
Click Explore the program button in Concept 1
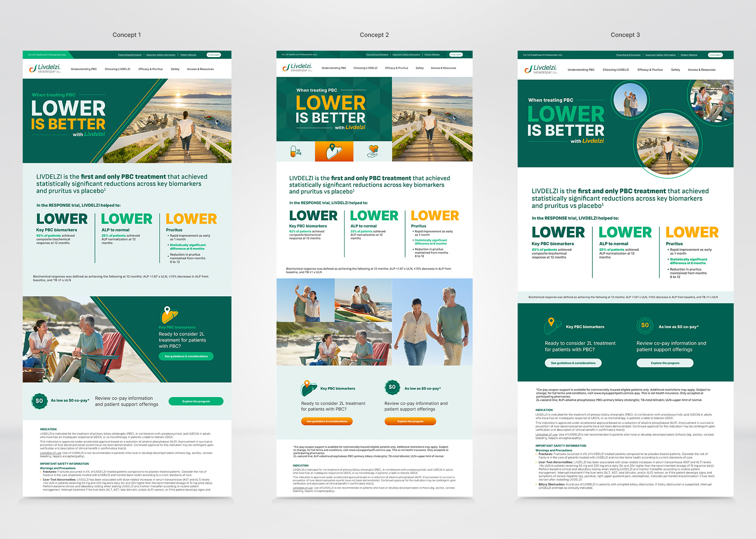tap(196, 401)
